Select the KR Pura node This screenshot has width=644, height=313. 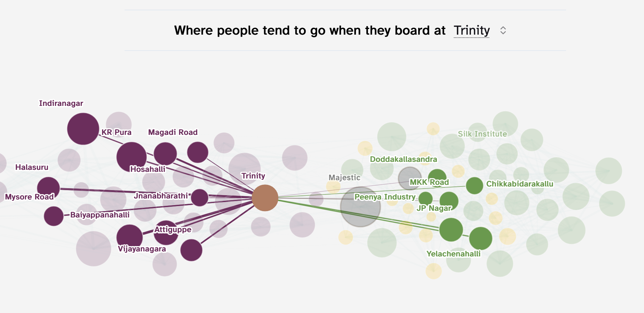pyautogui.click(x=132, y=156)
